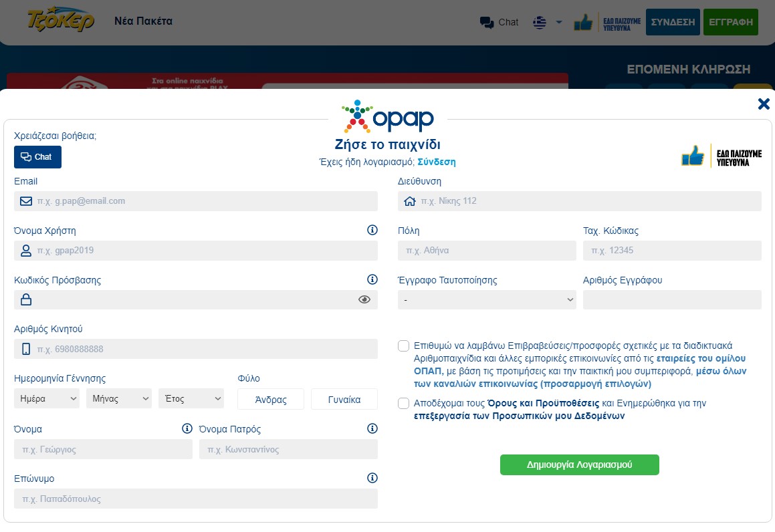Close the registration dialog with X
This screenshot has height=532, width=775.
tap(764, 104)
